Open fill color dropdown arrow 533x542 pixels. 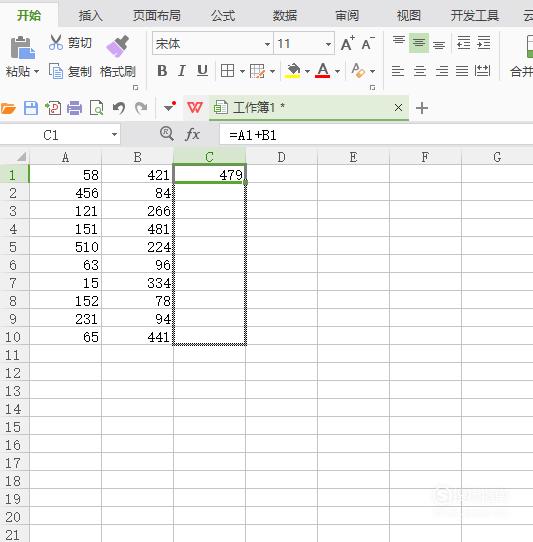307,72
